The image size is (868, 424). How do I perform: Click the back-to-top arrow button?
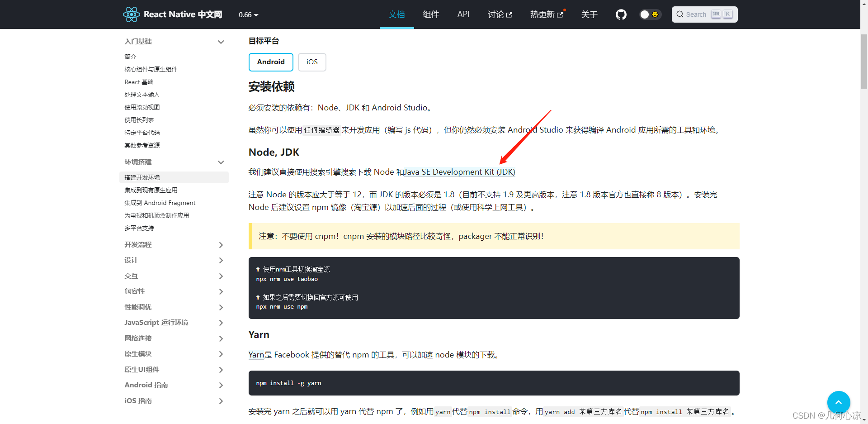click(x=839, y=402)
